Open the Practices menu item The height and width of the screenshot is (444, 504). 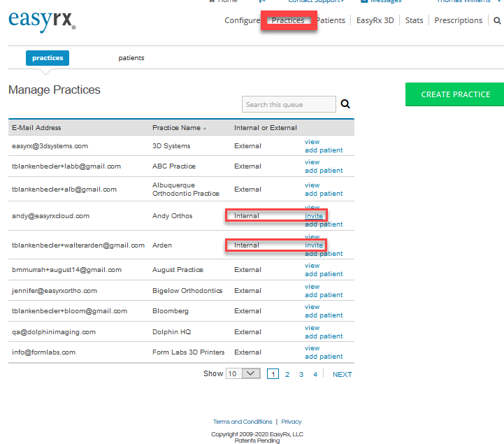click(x=288, y=20)
